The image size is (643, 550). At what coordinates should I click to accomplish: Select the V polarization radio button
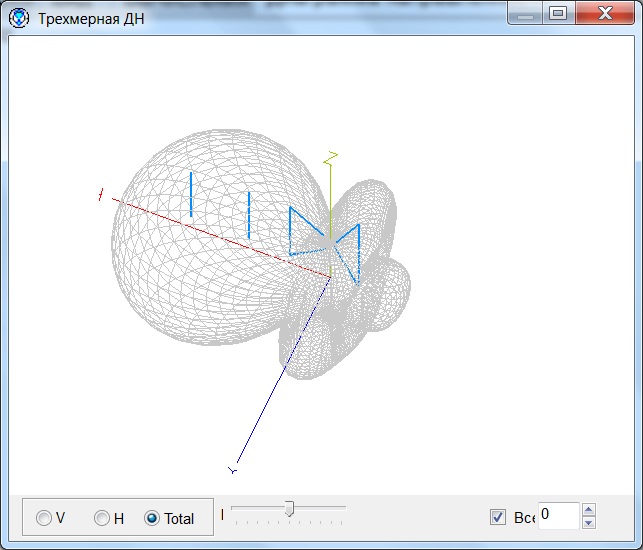tap(44, 518)
